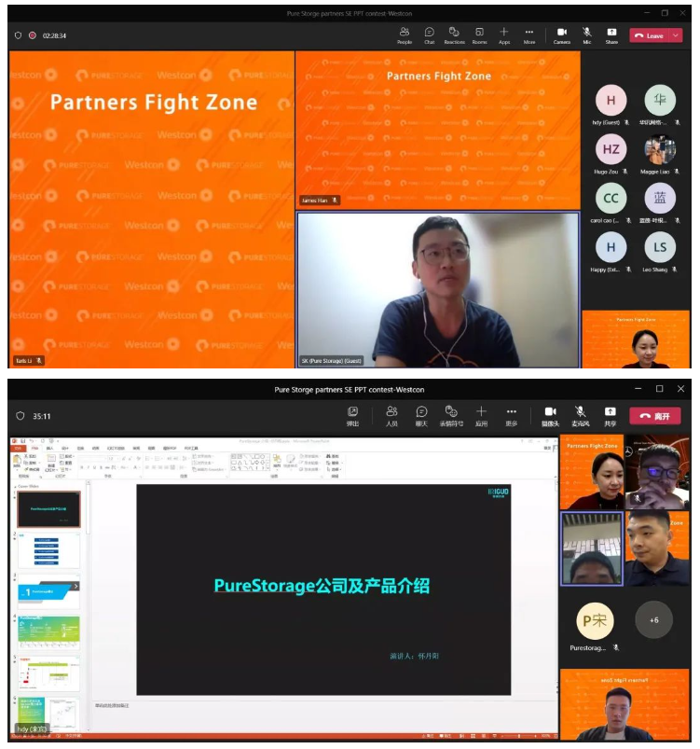Viewport: 700px width, 749px height.
Task: Select the 'P宋' Purestorage participant avatar
Action: 595,620
